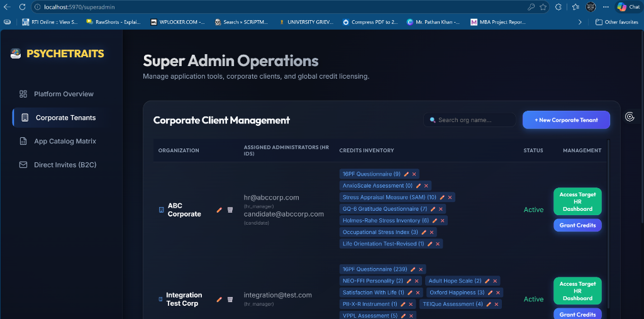Image resolution: width=644 pixels, height=319 pixels.
Task: Delete AnxioScale Assessment credit with X
Action: click(426, 186)
